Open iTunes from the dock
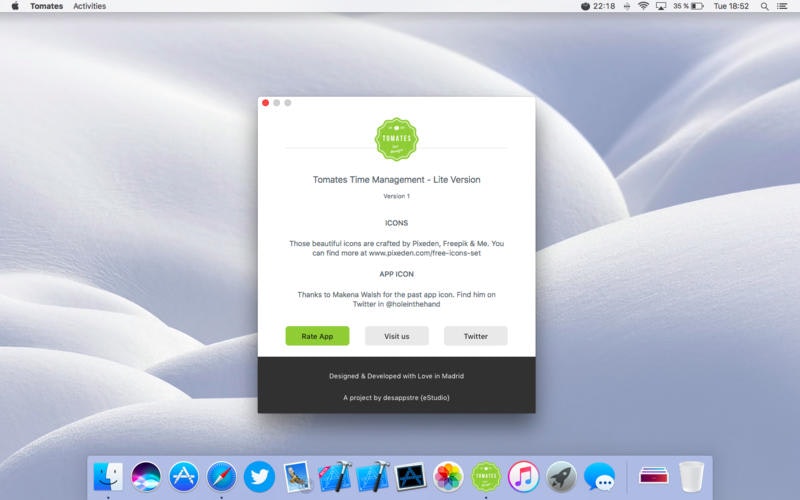 click(x=523, y=476)
